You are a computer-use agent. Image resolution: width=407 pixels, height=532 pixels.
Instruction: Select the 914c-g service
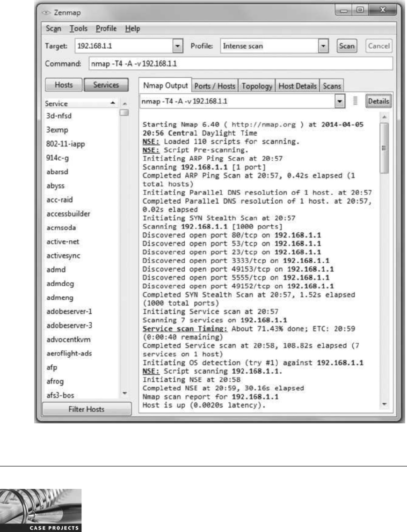coord(57,158)
